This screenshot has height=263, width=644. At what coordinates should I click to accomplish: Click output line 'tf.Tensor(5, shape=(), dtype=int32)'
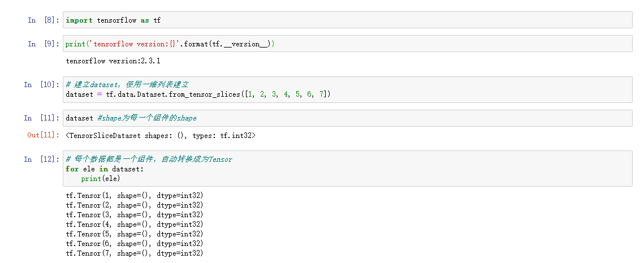pos(135,234)
